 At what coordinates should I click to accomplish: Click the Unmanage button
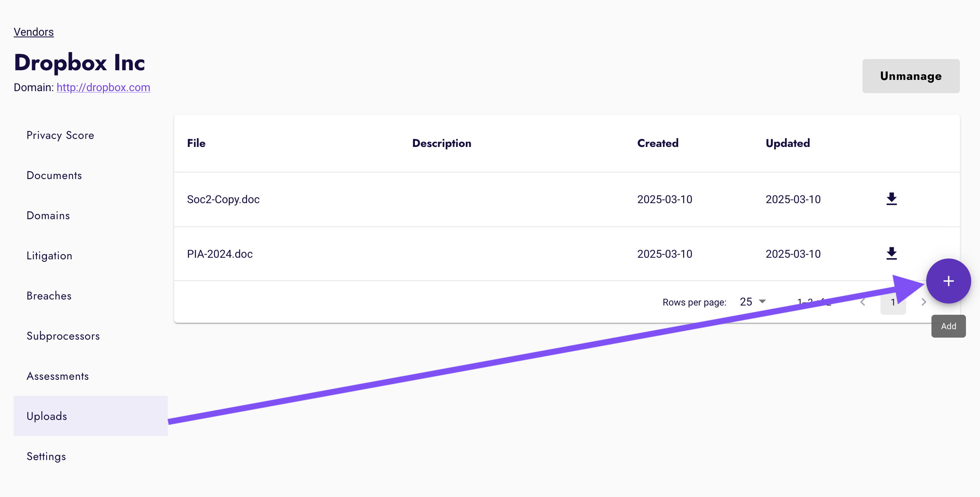tap(911, 76)
